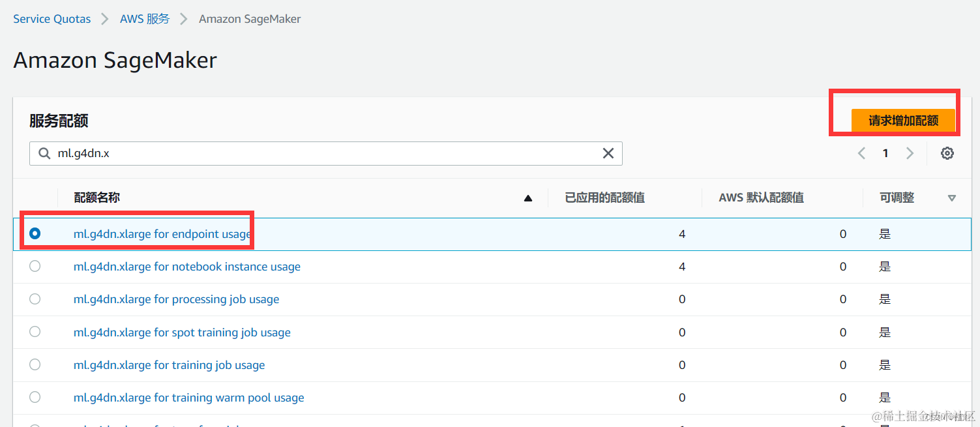
Task: Clear the ml.g4dn.x search text
Action: point(608,153)
